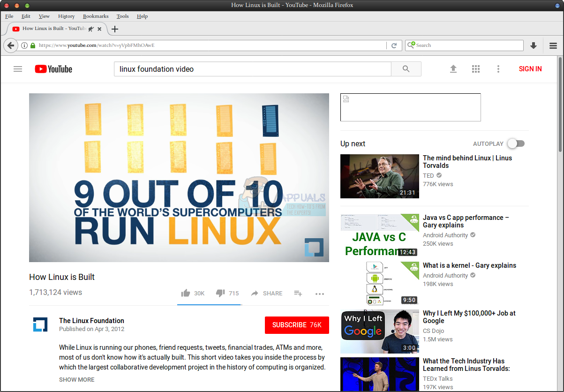
Task: Click the search engine icon in Firefox search box
Action: tap(411, 45)
